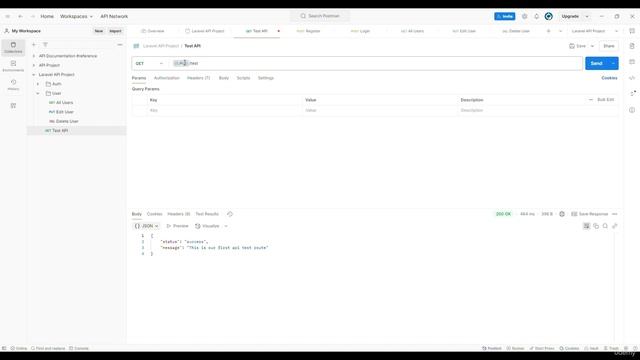Click the blue Invite button
The height and width of the screenshot is (360, 640).
coord(504,16)
